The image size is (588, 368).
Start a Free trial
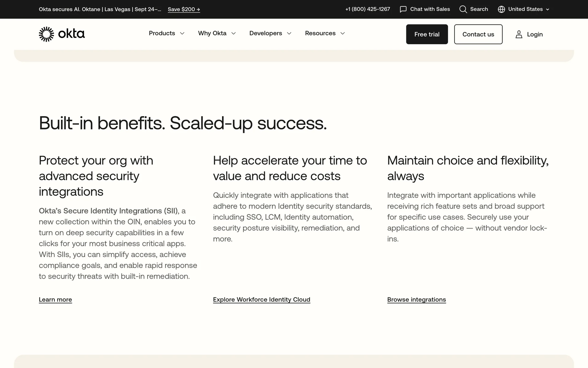tap(427, 34)
